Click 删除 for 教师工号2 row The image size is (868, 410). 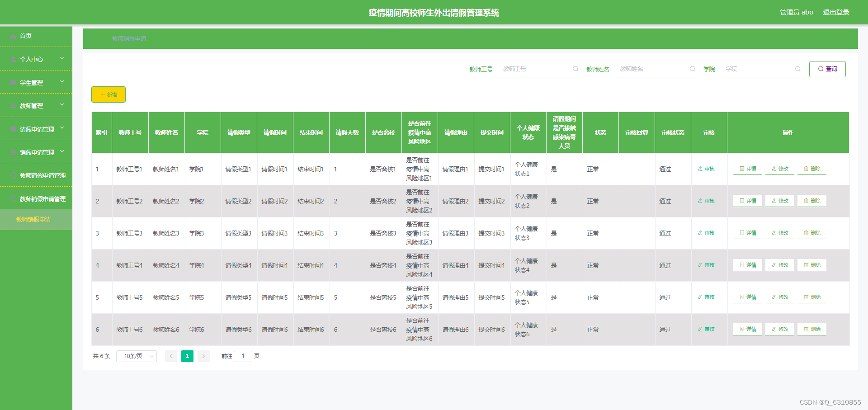pos(812,201)
